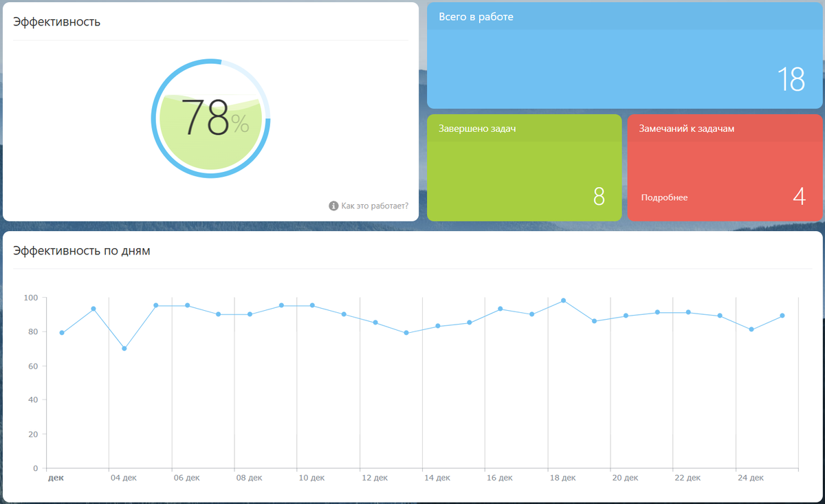The height and width of the screenshot is (504, 825).
Task: Click the value 8 in the green card
Action: pyautogui.click(x=599, y=197)
